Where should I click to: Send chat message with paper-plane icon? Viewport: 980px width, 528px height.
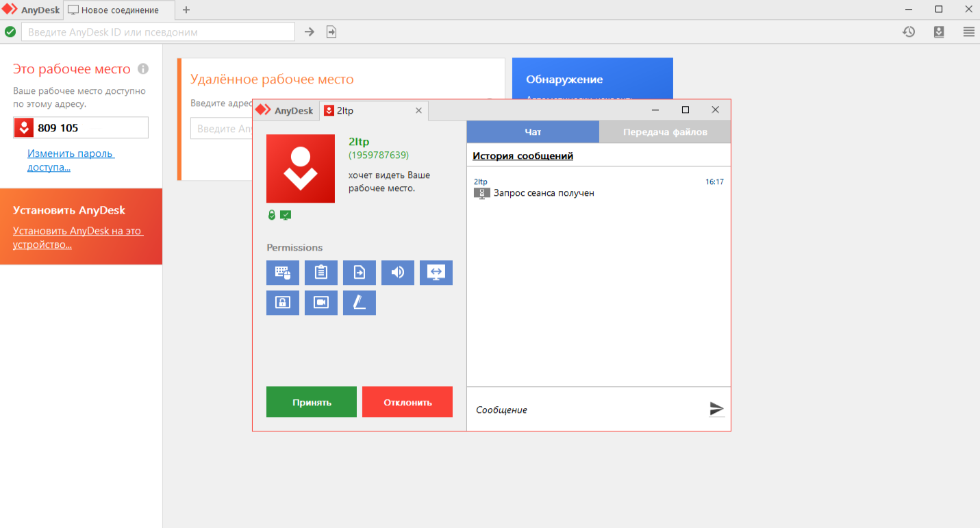click(716, 409)
